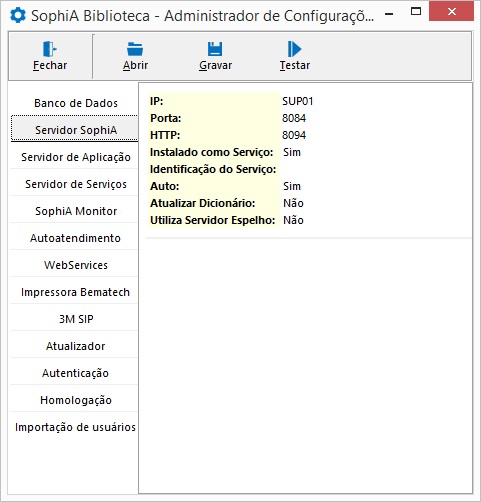
Task: Open a file with the Abrir folder icon
Action: point(135,49)
